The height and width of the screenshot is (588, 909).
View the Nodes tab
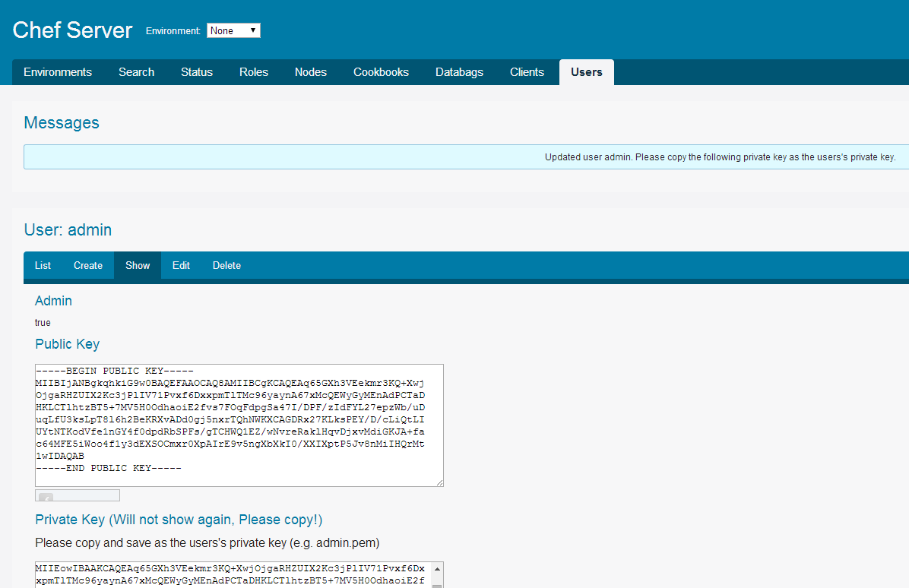click(311, 72)
